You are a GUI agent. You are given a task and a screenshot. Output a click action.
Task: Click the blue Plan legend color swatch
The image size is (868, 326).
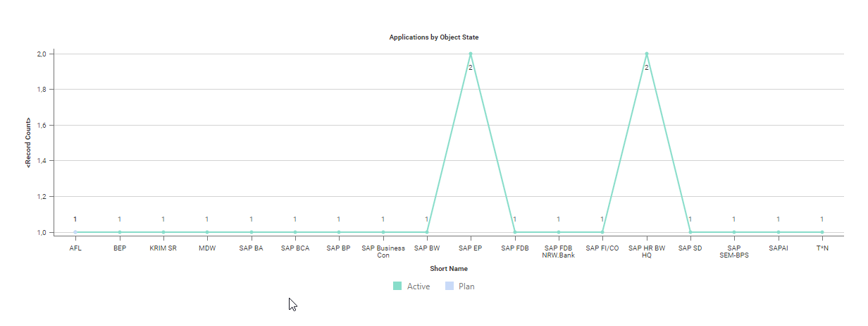[449, 286]
